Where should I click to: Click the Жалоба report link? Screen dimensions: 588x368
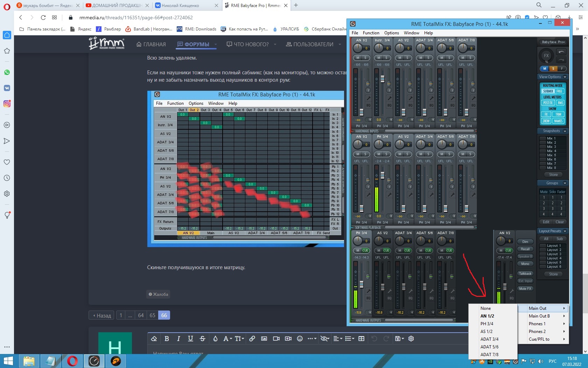coord(158,294)
